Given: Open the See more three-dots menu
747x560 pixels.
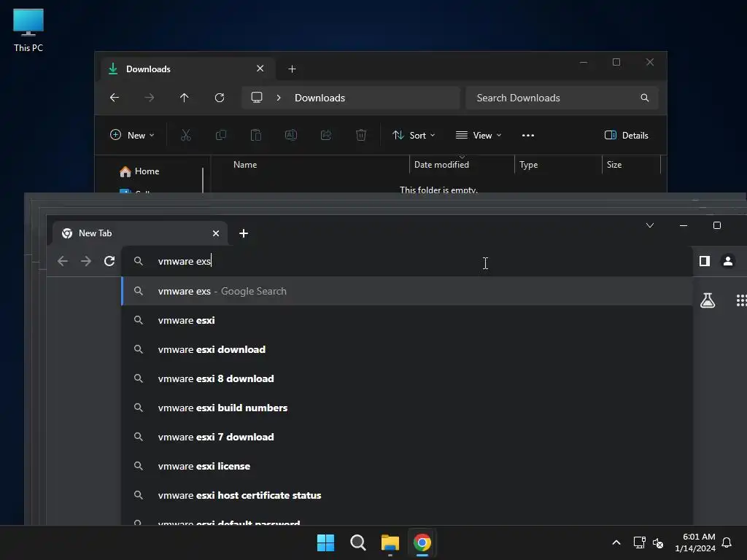Looking at the screenshot, I should pos(528,135).
